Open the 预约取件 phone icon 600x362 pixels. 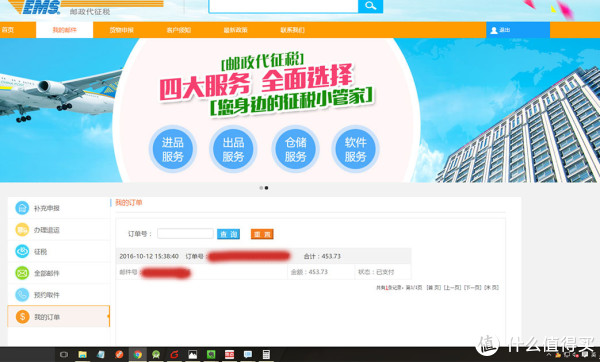[22, 295]
